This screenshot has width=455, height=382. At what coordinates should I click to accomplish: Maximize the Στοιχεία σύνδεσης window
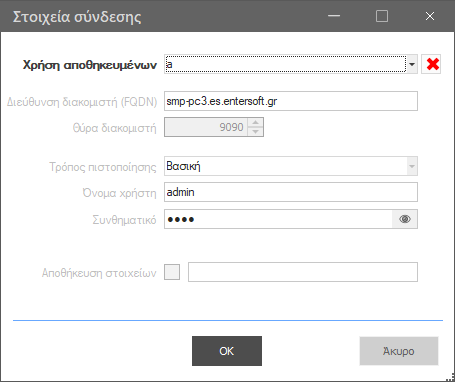click(x=382, y=16)
